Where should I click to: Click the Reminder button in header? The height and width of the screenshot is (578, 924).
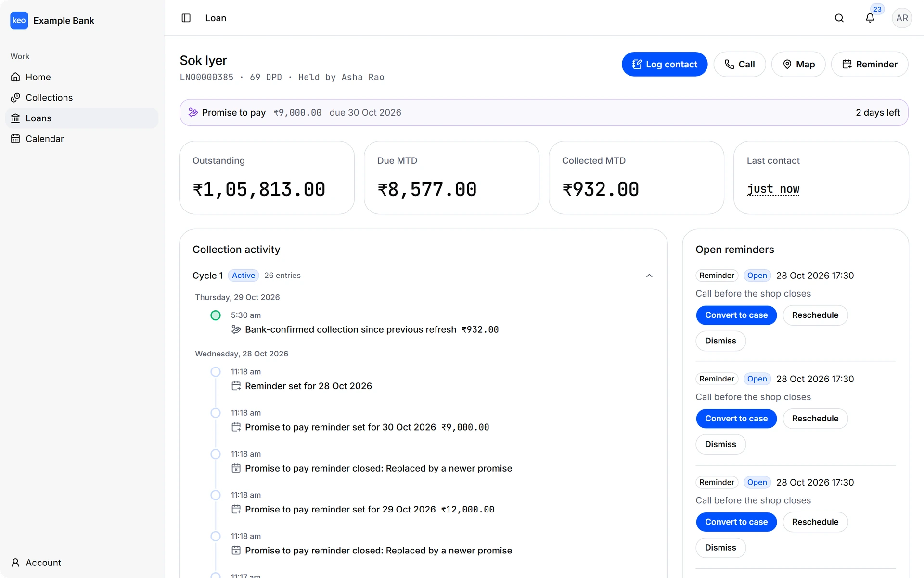[870, 64]
